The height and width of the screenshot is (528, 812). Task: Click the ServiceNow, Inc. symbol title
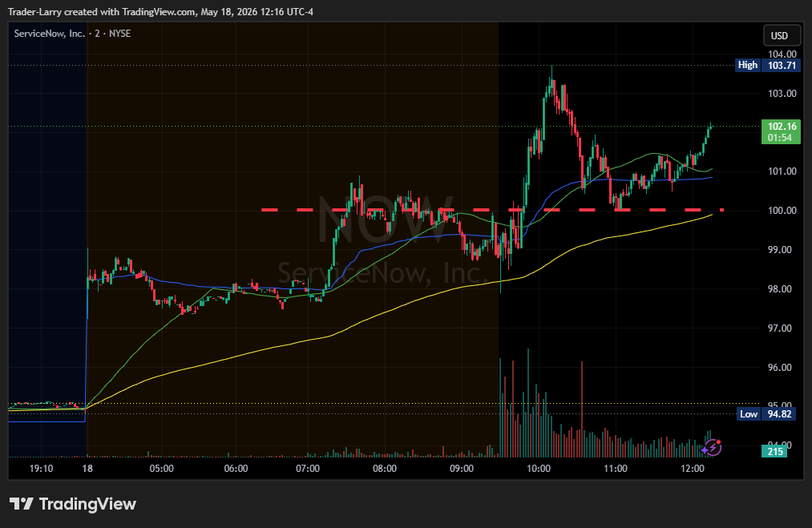49,34
